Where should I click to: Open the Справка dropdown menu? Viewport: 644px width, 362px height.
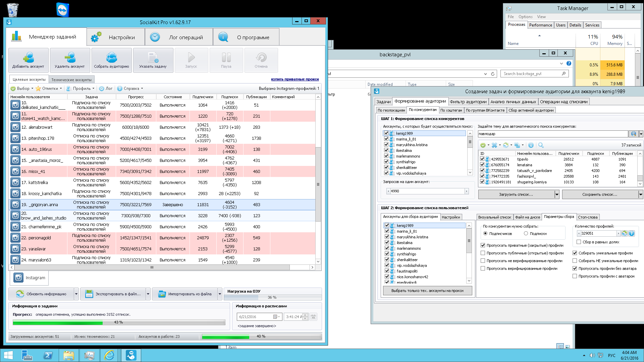[x=130, y=88]
